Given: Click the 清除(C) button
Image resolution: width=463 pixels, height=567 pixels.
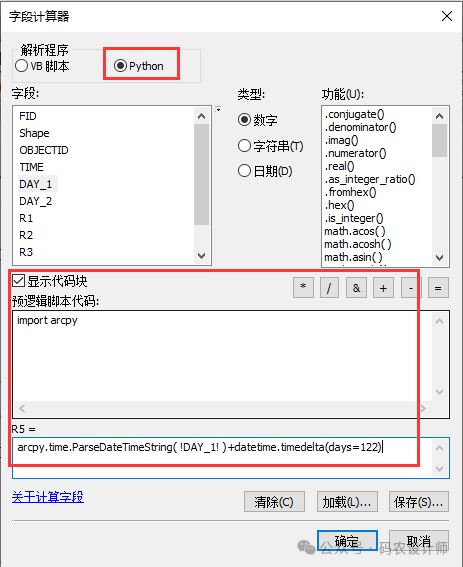Looking at the screenshot, I should point(274,502).
